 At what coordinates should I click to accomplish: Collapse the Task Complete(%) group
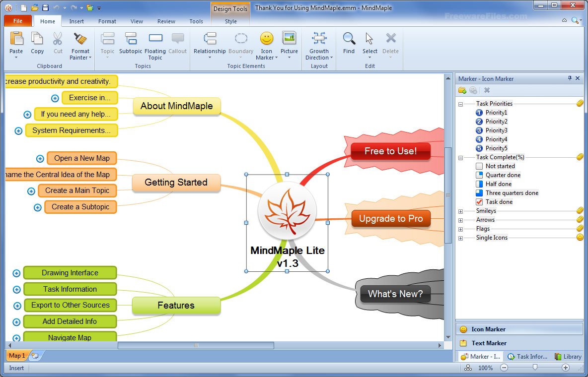(460, 158)
